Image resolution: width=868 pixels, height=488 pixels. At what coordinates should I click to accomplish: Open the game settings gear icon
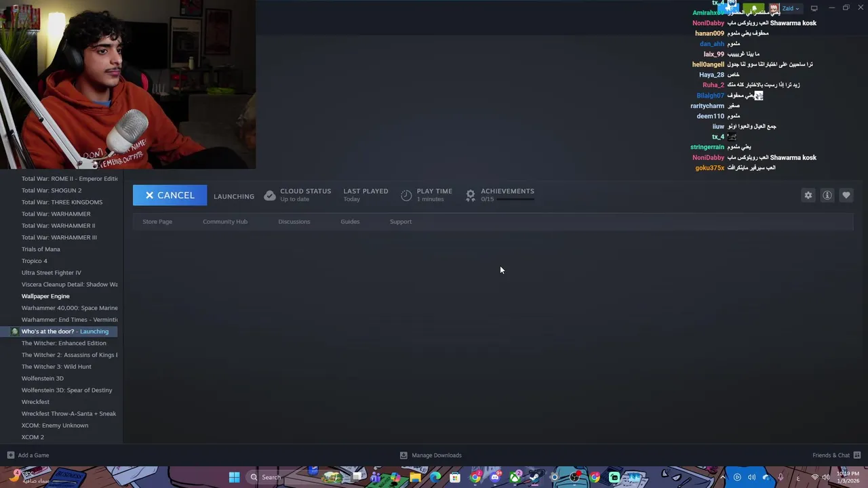pos(808,195)
